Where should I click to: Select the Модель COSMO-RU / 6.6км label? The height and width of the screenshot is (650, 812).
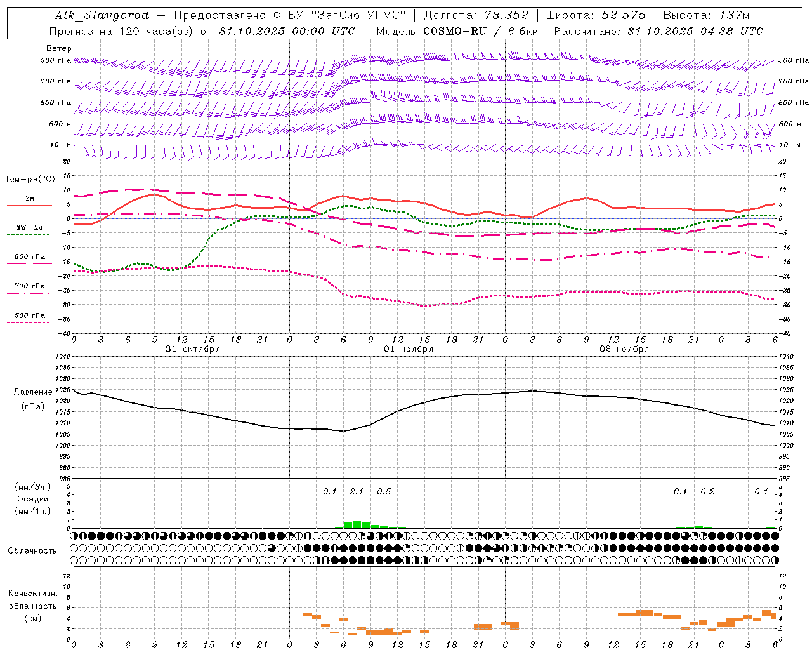[457, 31]
